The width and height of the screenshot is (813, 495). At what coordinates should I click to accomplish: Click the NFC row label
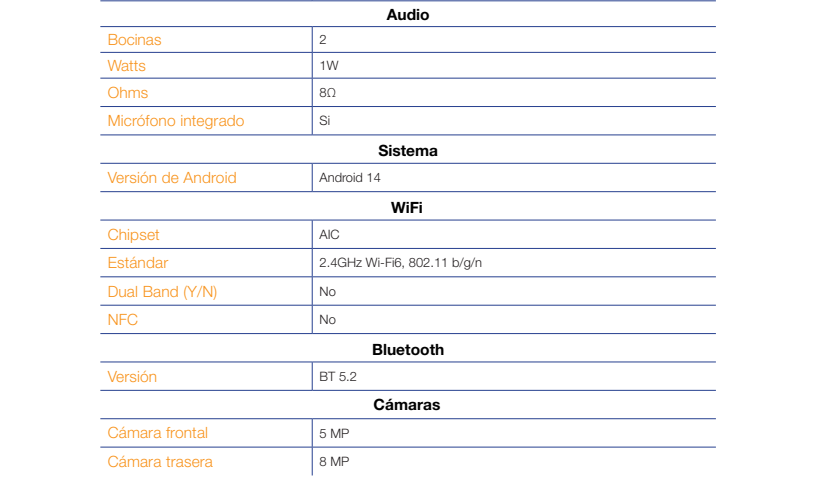[122, 320]
